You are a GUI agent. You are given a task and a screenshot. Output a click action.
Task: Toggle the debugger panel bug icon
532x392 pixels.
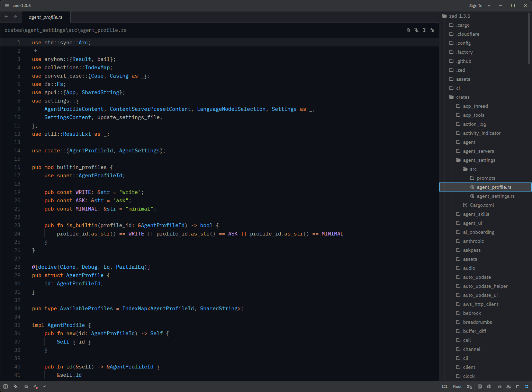[x=489, y=386]
